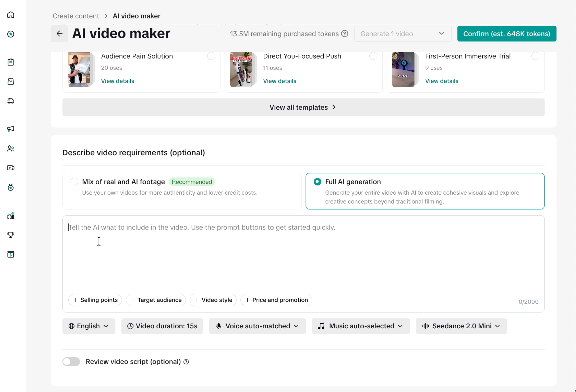This screenshot has height=392, width=576.
Task: Select the First-Person Immersive Trial template radio
Action: (x=535, y=56)
